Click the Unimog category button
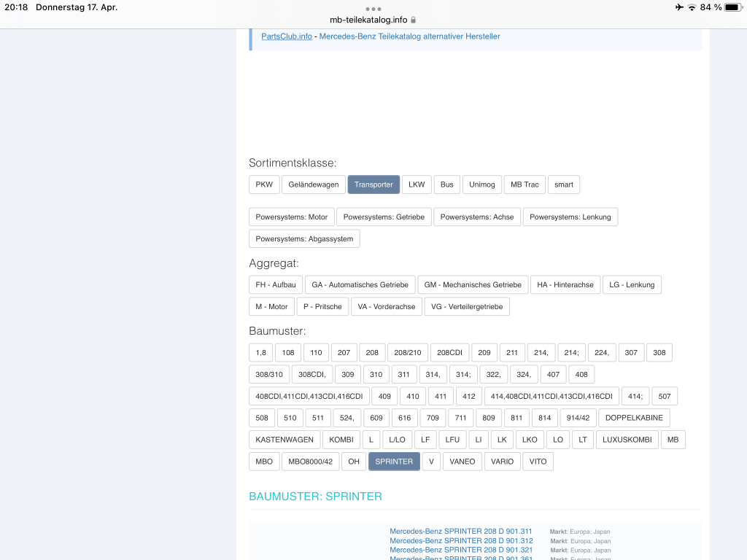 point(481,184)
